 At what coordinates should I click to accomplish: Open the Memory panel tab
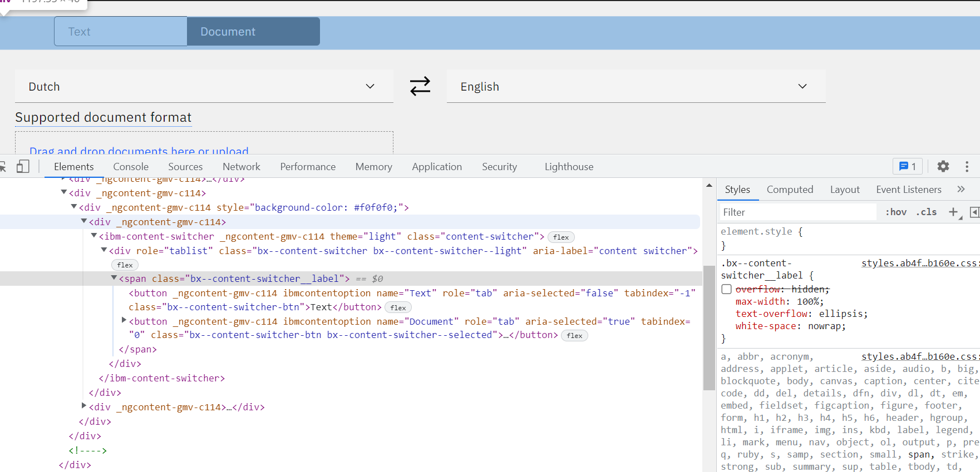point(374,167)
